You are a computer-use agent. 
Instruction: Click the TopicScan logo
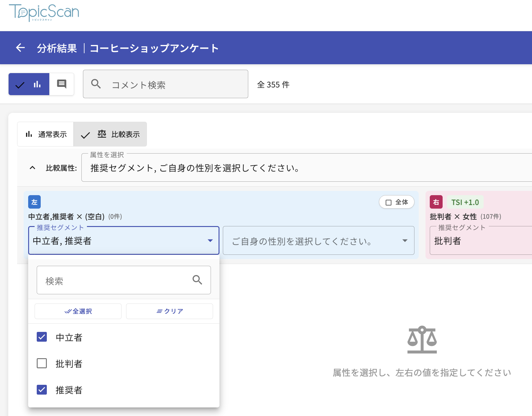tap(44, 13)
